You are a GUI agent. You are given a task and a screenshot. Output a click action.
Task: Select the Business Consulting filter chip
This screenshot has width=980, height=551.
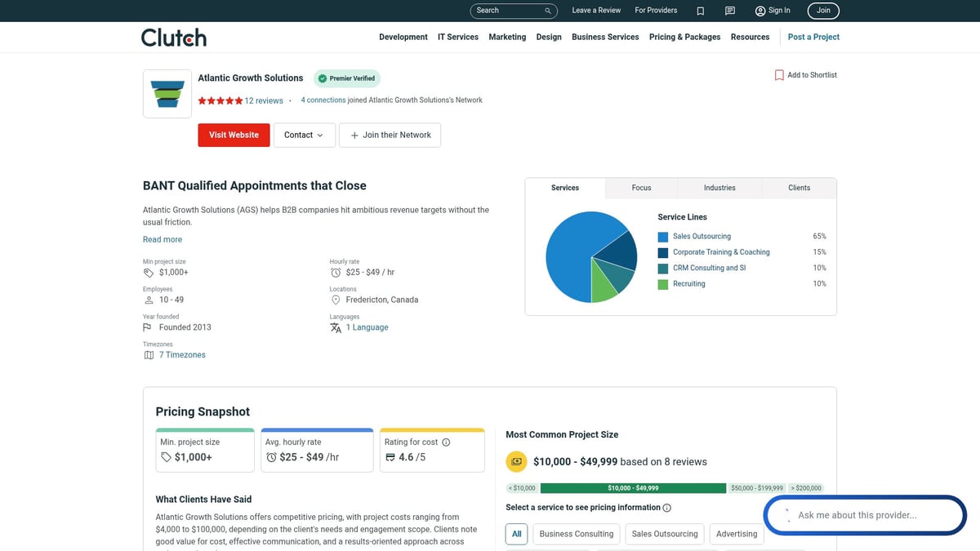point(576,534)
